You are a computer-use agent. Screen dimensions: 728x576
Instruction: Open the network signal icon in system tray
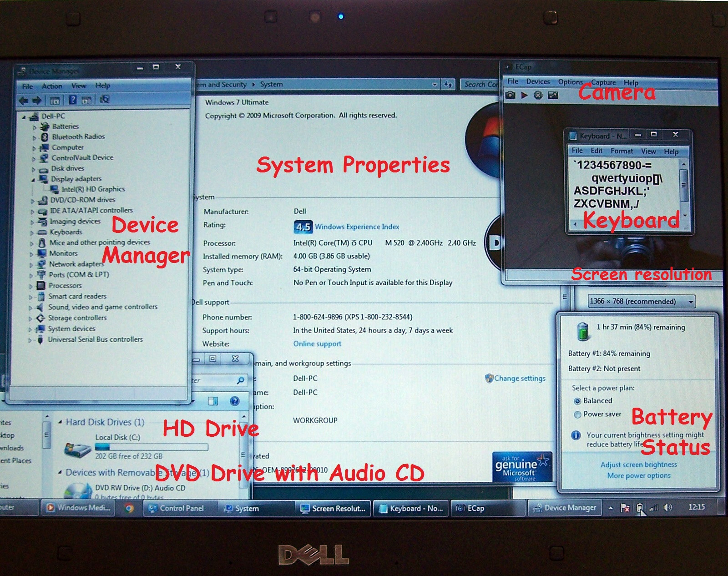tap(653, 508)
